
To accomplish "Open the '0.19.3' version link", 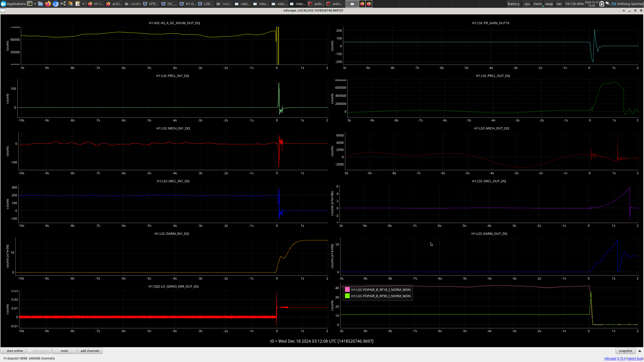I will [x=621, y=358].
